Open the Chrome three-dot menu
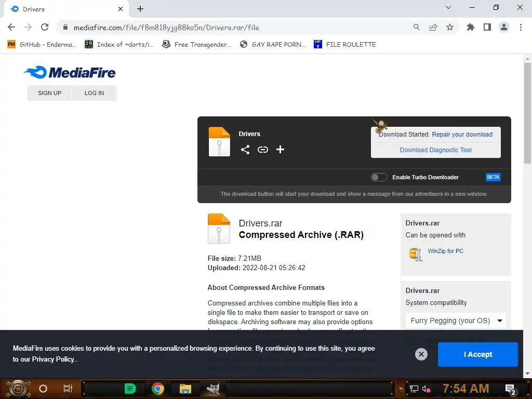 point(521,27)
